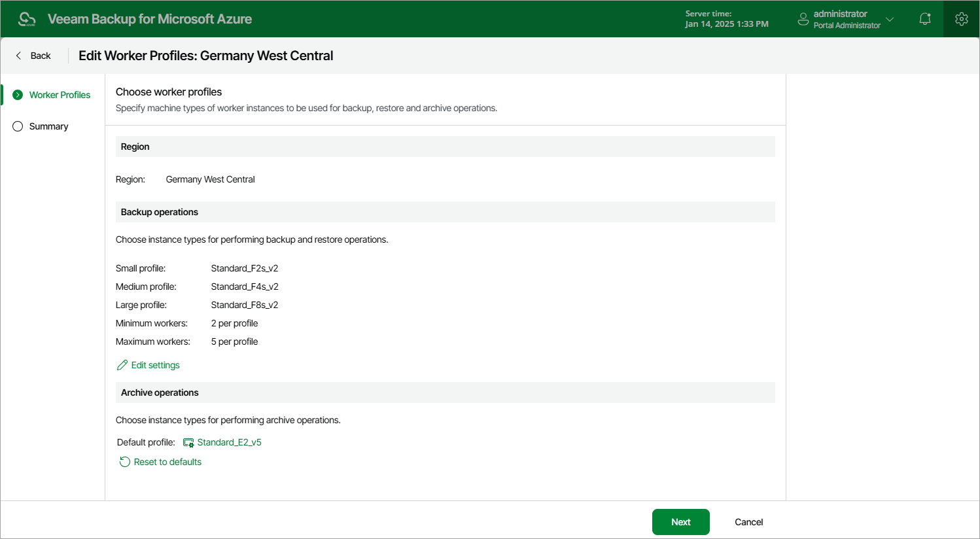Click the Reset to defaults link
The width and height of the screenshot is (980, 539).
tap(167, 462)
